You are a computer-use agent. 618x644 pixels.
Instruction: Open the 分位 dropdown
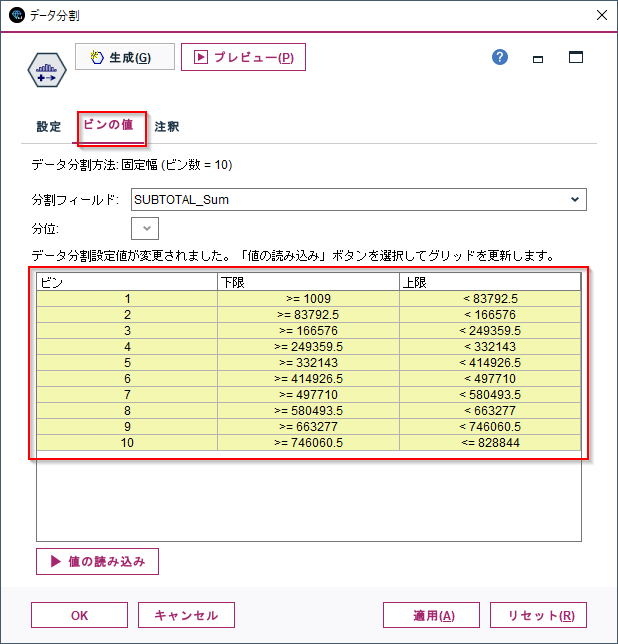point(145,228)
